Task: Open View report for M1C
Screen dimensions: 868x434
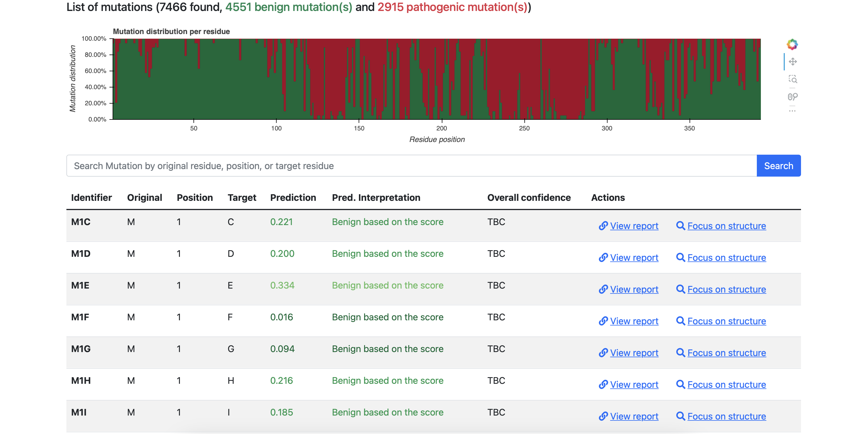Action: click(x=634, y=226)
